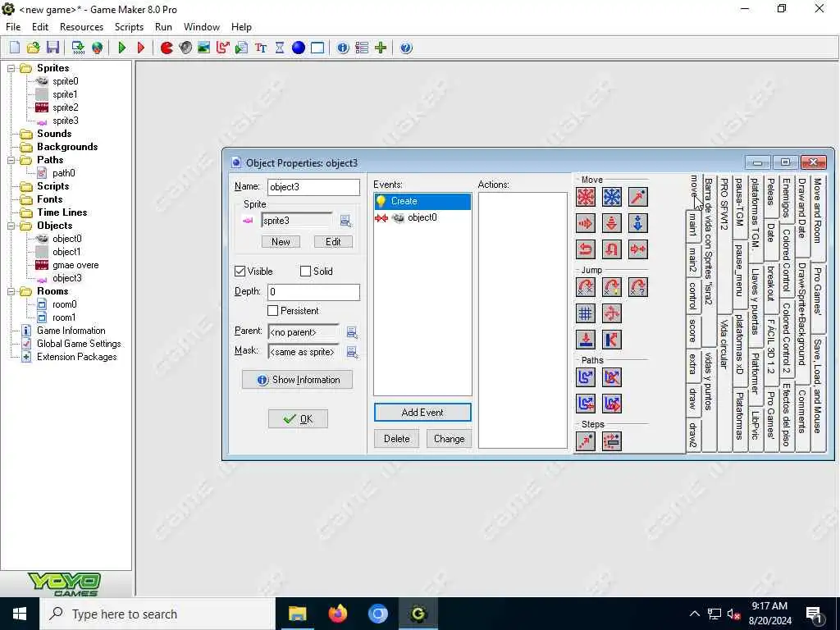This screenshot has height=630, width=840.
Task: Create a sprite using the Pac-Man icon
Action: coord(167,48)
